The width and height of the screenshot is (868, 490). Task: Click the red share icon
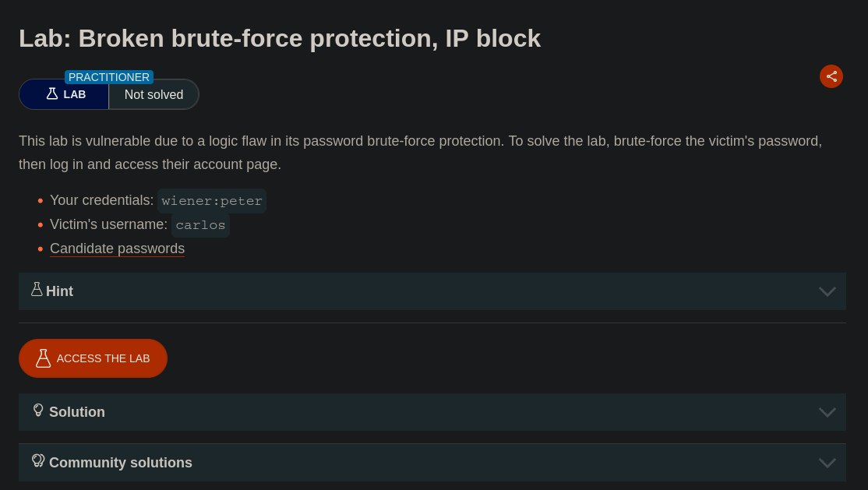831,76
